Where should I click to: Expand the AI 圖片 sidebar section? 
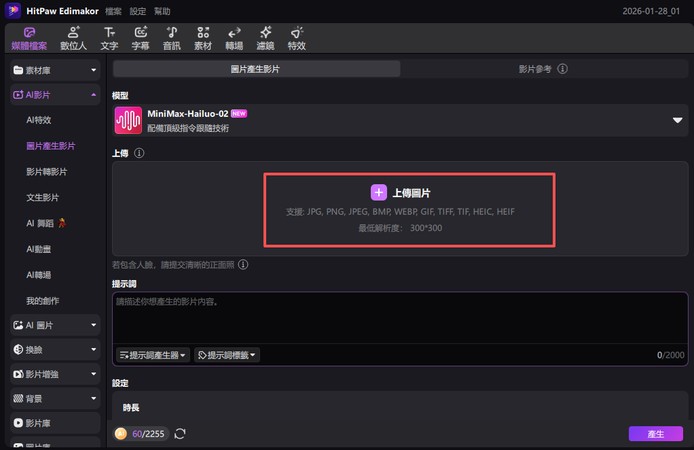pos(55,325)
